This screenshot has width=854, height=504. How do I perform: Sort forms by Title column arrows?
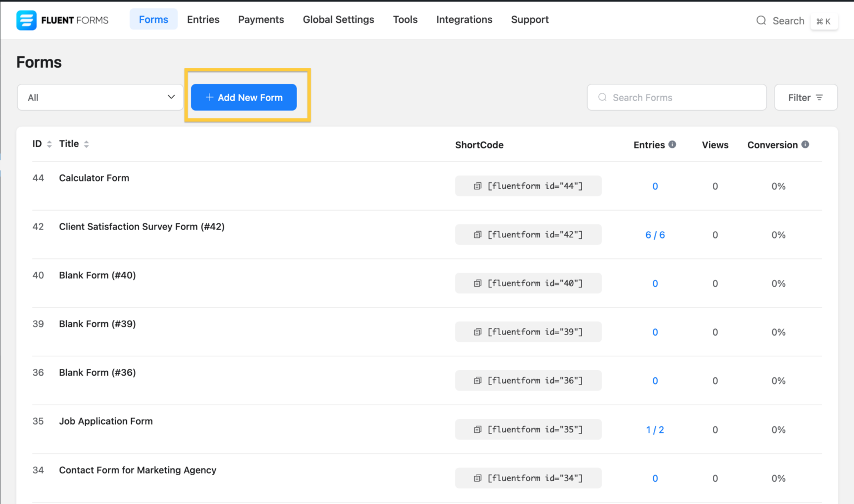[x=86, y=144]
